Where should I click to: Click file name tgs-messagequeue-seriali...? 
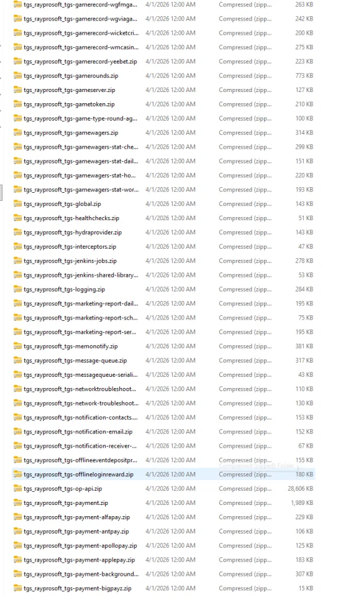81,374
